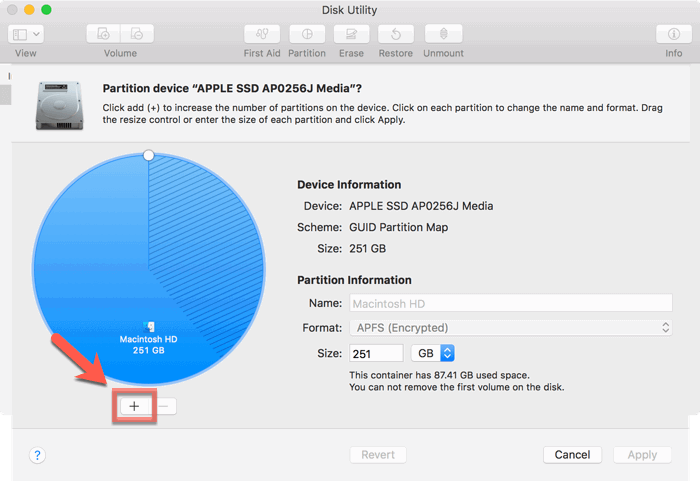Click the Apply button
Viewport: 700px width, 481px height.
(x=642, y=455)
